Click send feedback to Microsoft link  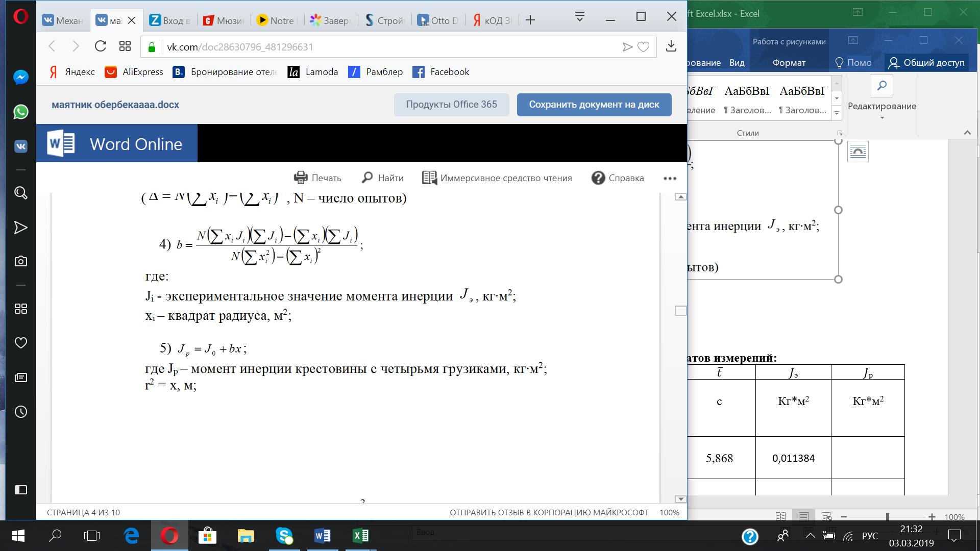(x=549, y=512)
